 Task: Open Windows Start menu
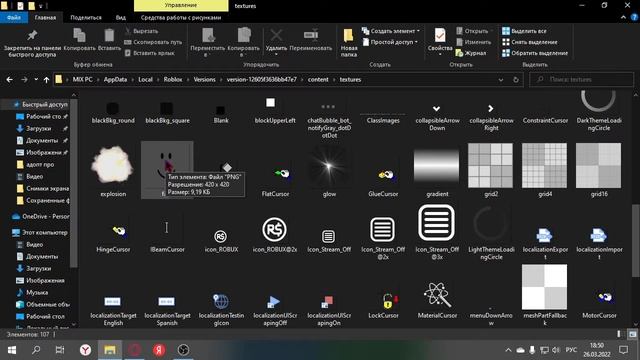pyautogui.click(x=11, y=350)
